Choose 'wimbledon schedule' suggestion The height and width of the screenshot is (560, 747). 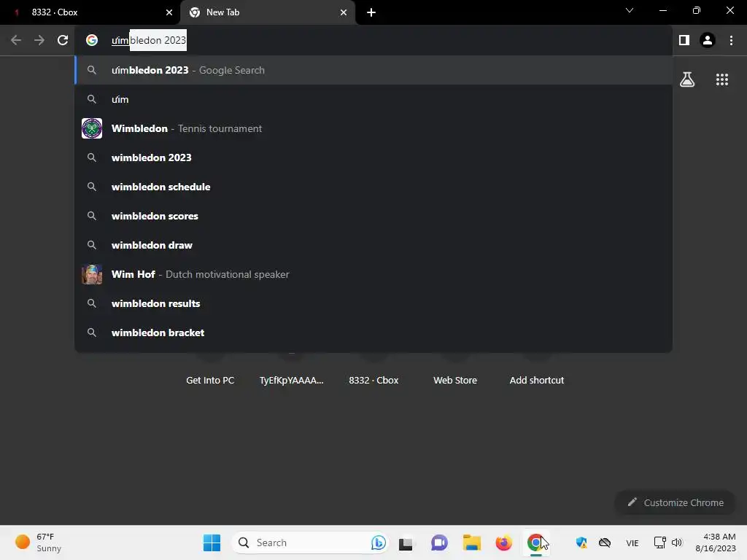pyautogui.click(x=373, y=187)
